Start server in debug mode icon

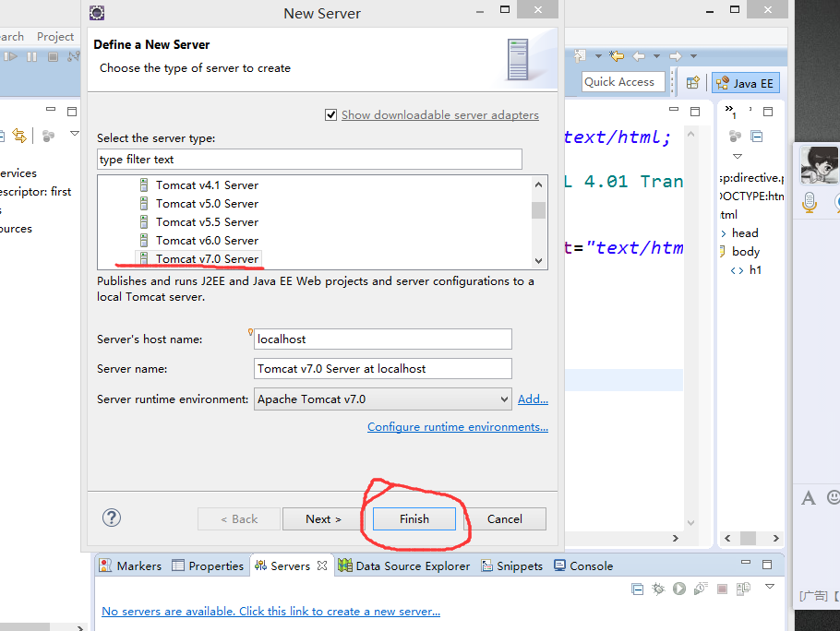(658, 589)
